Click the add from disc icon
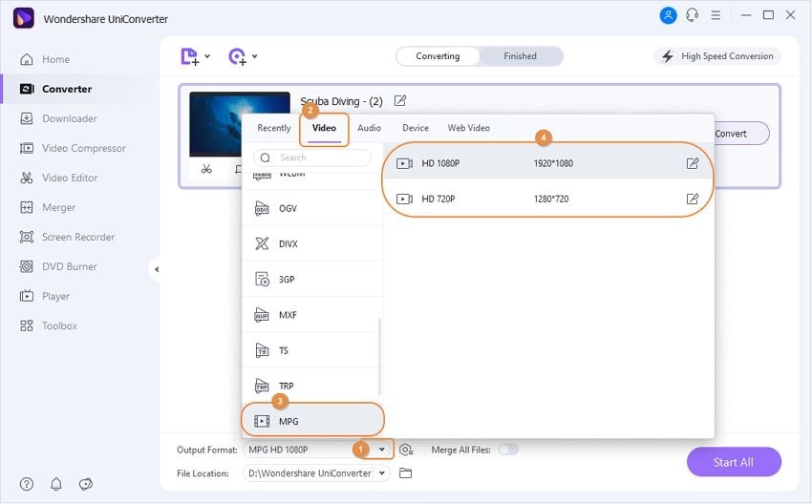This screenshot has width=812, height=504. coord(237,56)
